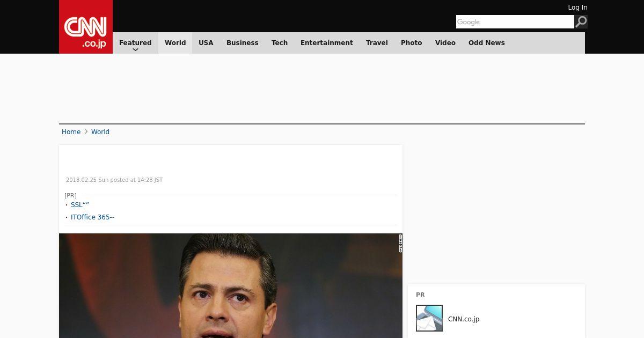The width and height of the screenshot is (644, 338).
Task: Go to the Video section
Action: point(445,43)
